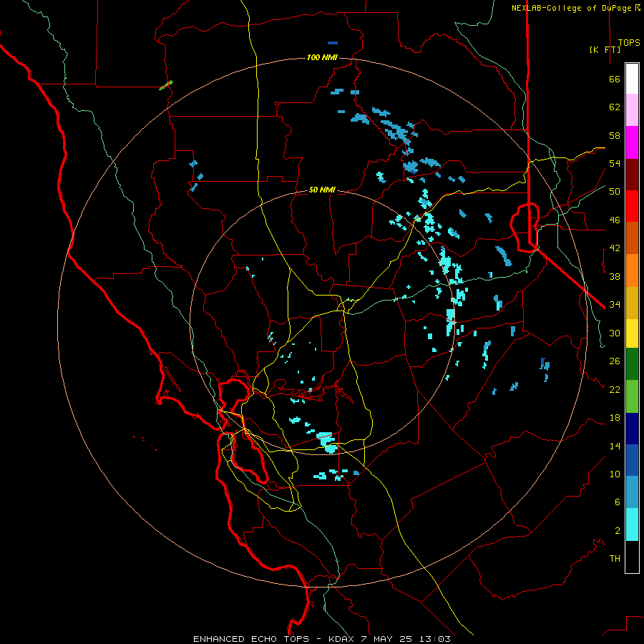This screenshot has width=644, height=644.
Task: Click the TOPS legend title
Action: coord(629,43)
